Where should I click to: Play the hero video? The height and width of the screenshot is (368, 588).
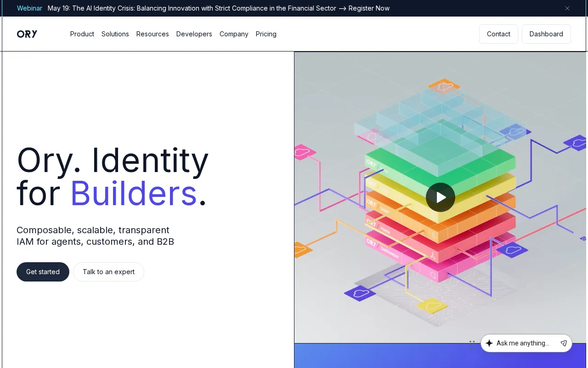441,197
